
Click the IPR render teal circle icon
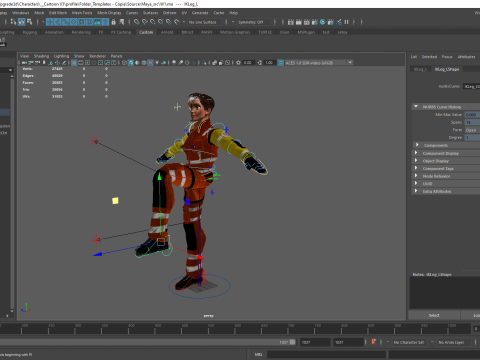coord(322,22)
